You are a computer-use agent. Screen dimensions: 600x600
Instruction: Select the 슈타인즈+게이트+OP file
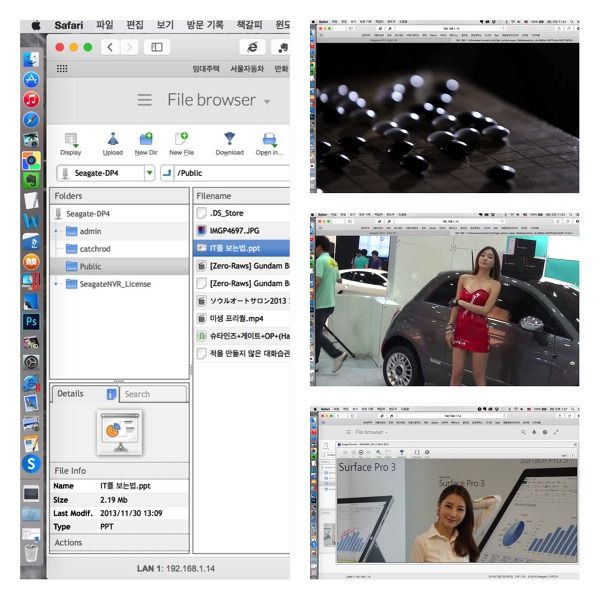click(241, 336)
